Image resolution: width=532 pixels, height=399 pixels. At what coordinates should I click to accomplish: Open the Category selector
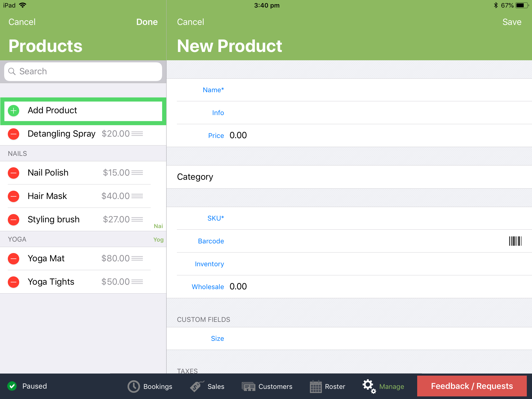(x=349, y=177)
